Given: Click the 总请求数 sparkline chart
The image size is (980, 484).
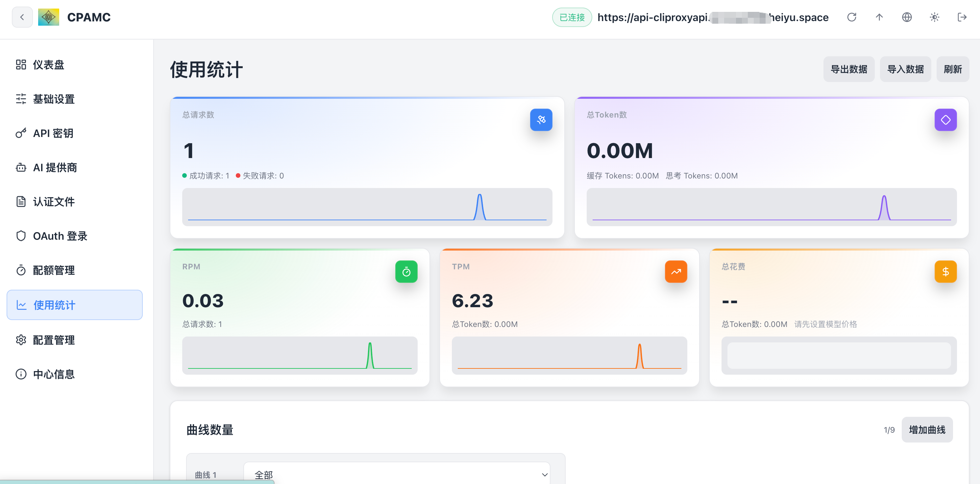Looking at the screenshot, I should tap(367, 207).
